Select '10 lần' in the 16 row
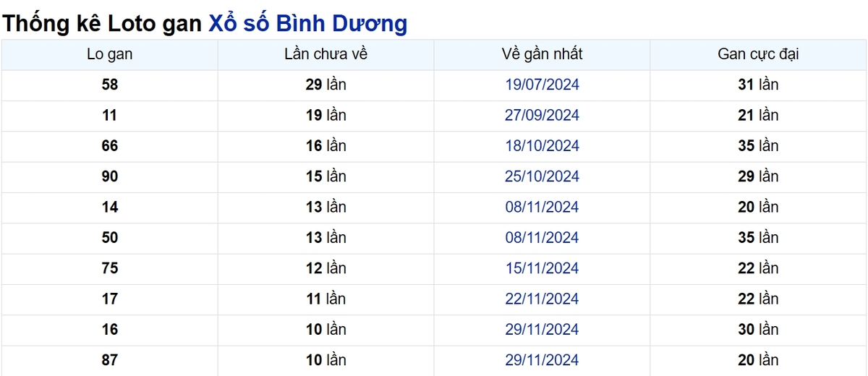The height and width of the screenshot is (376, 868). coord(326,330)
